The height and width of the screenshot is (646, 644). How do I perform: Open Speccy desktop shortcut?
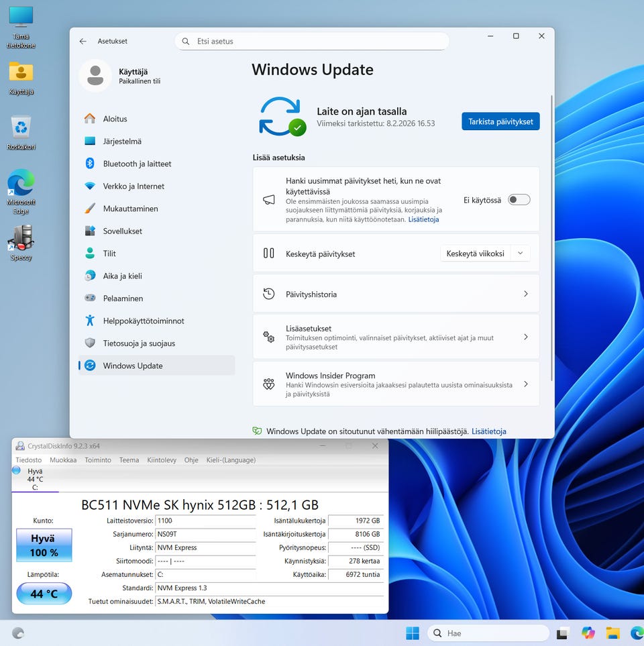(x=21, y=239)
